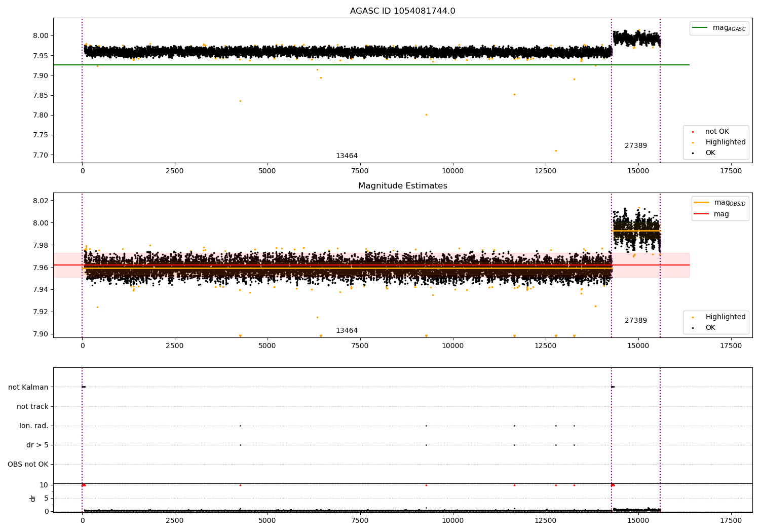Click the 'OBS not OK' axis label
The height and width of the screenshot is (532, 760).
[28, 464]
